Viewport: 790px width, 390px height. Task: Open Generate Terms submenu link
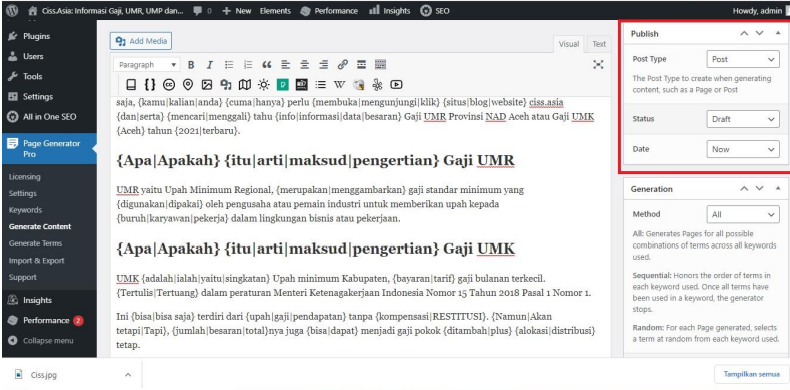[35, 243]
